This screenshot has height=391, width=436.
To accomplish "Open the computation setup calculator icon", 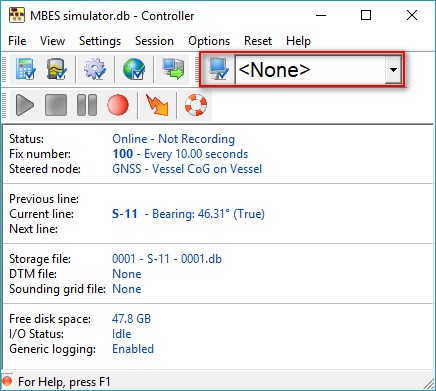I will pyautogui.click(x=26, y=69).
